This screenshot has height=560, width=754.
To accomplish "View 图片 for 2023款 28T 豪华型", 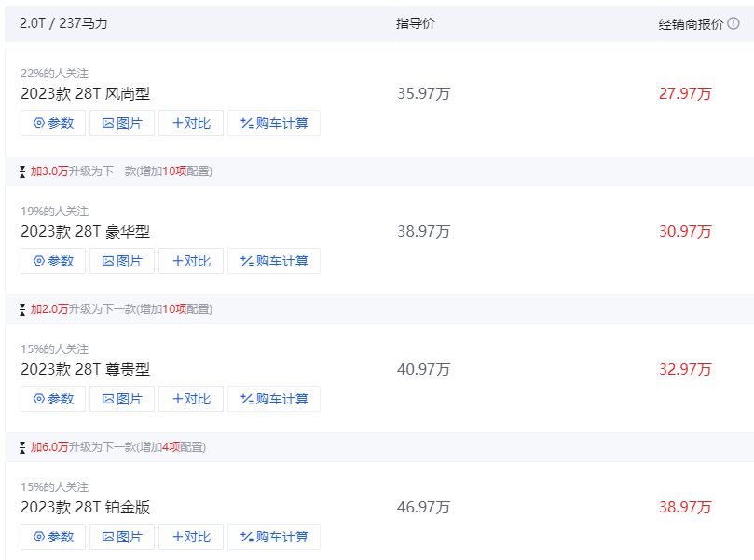I will tap(122, 261).
